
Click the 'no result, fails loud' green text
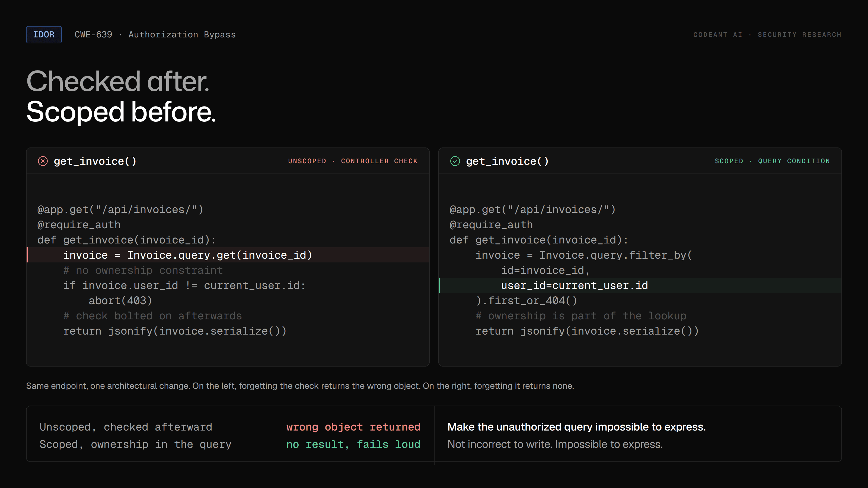point(353,445)
